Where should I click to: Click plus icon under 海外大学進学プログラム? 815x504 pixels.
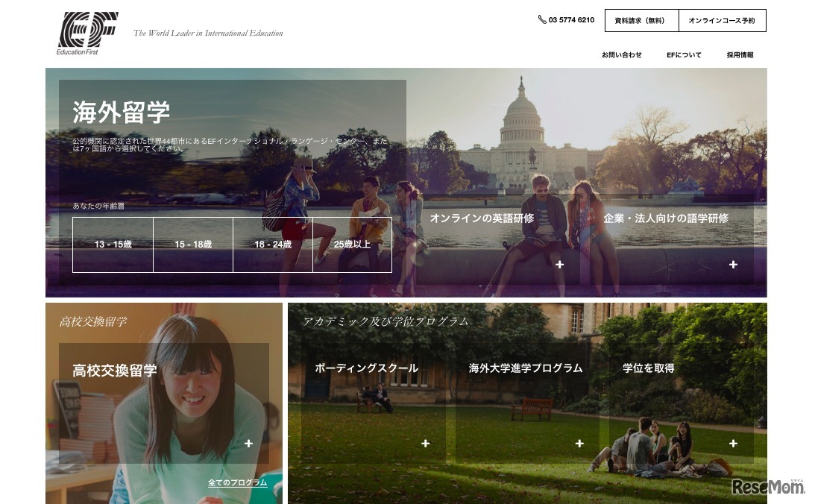pos(579,444)
